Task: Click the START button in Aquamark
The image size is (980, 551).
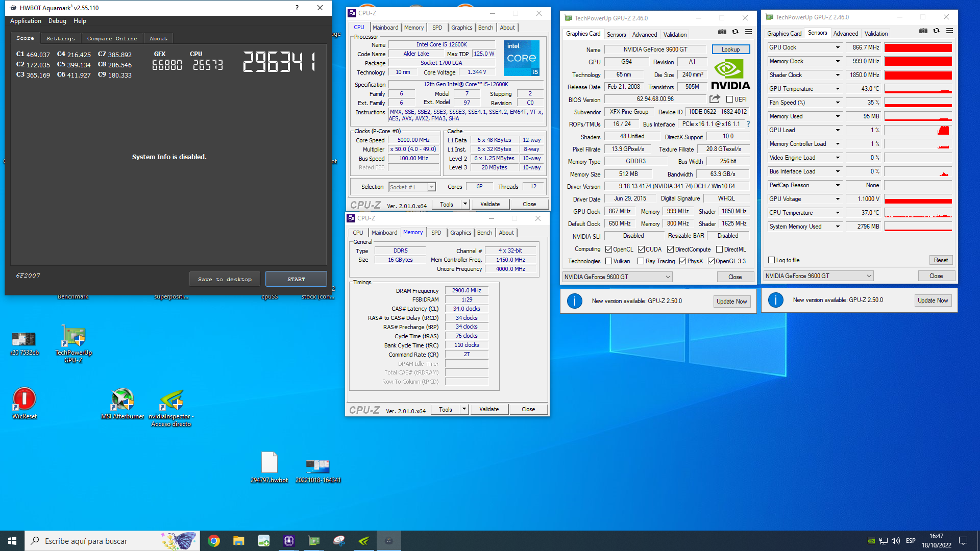Action: 296,279
